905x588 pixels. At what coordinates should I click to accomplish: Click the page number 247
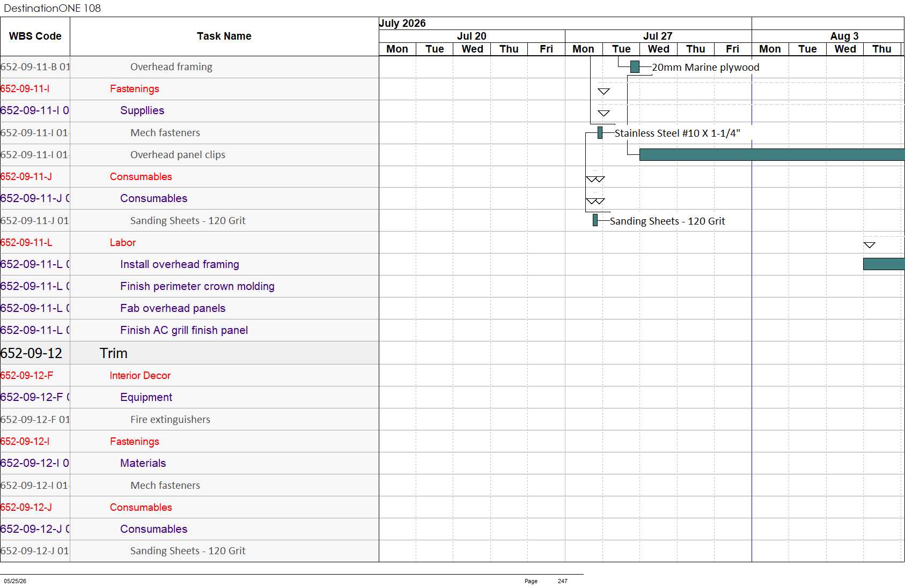pyautogui.click(x=562, y=581)
